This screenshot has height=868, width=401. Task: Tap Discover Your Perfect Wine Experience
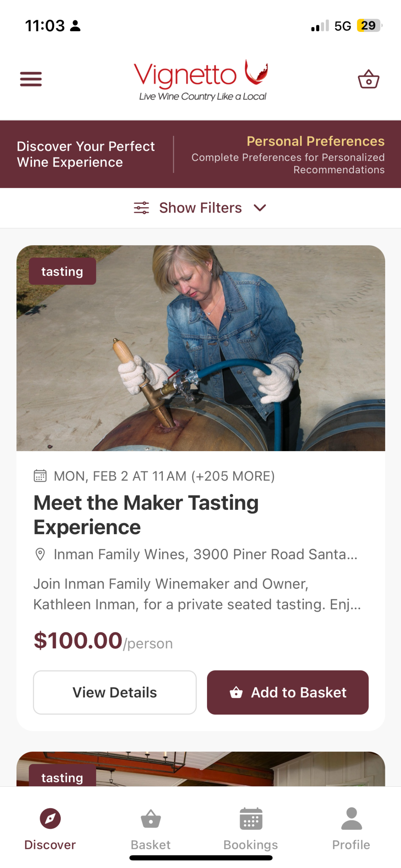coord(86,154)
